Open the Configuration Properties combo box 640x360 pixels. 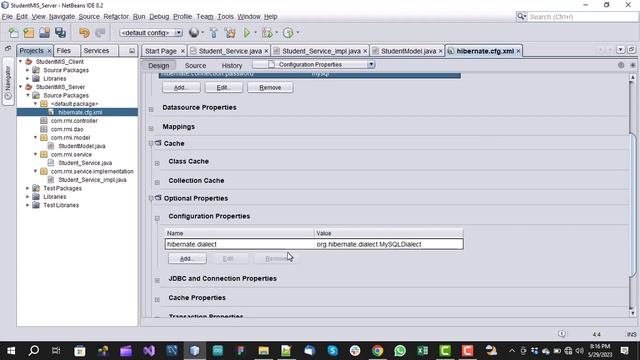[313, 64]
